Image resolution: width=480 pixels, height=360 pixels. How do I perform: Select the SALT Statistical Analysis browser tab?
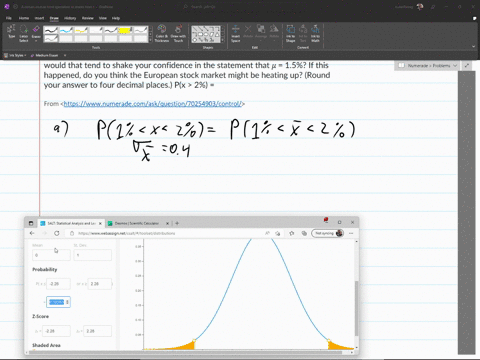click(x=72, y=223)
